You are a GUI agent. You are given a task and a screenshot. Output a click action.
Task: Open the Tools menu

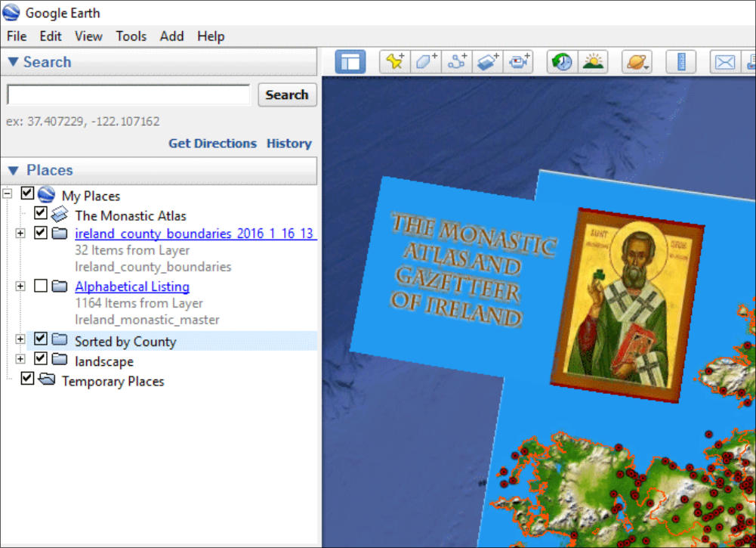click(x=131, y=36)
